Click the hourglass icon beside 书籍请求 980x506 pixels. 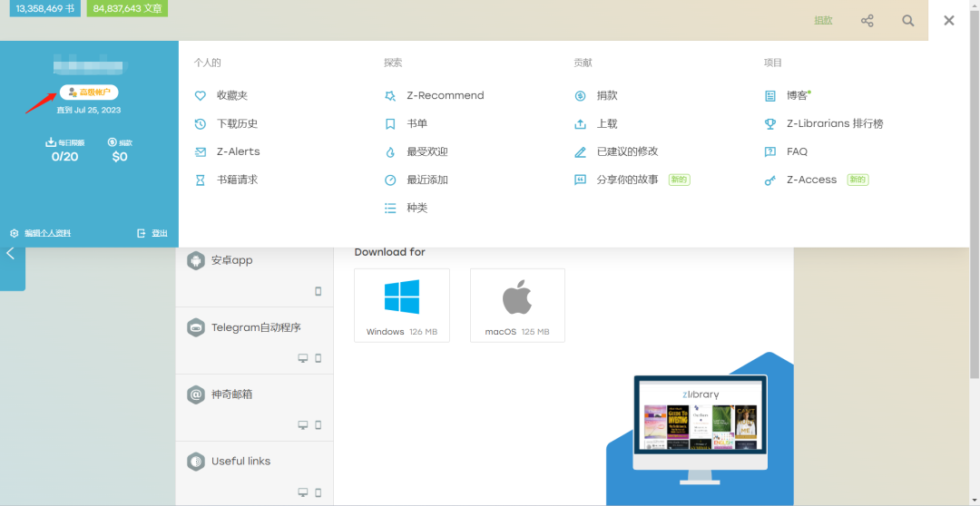pos(200,180)
